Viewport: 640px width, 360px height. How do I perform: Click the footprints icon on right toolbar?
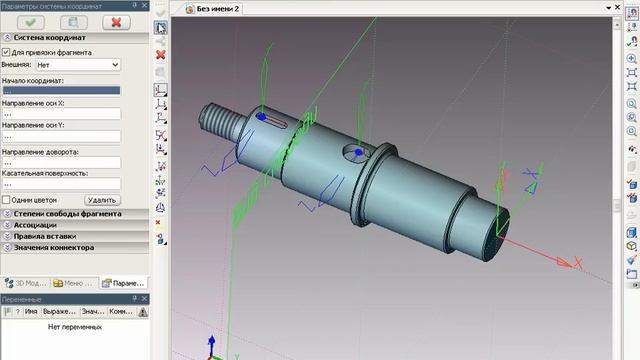click(x=632, y=149)
